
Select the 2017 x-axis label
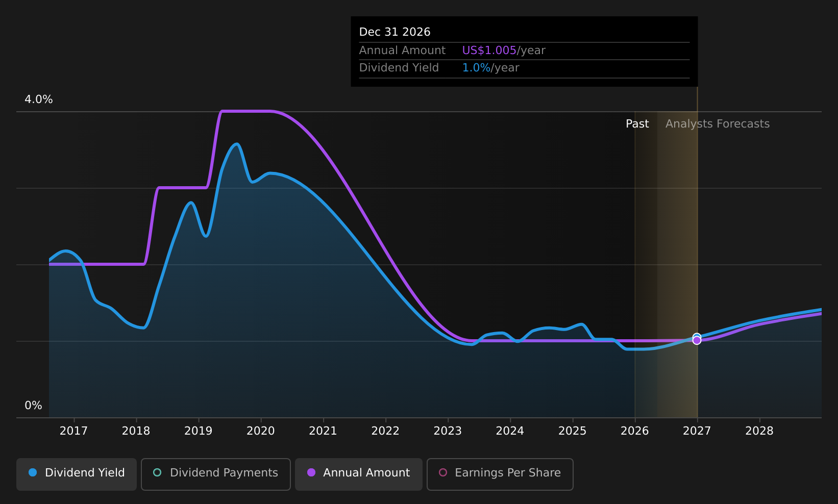[73, 431]
